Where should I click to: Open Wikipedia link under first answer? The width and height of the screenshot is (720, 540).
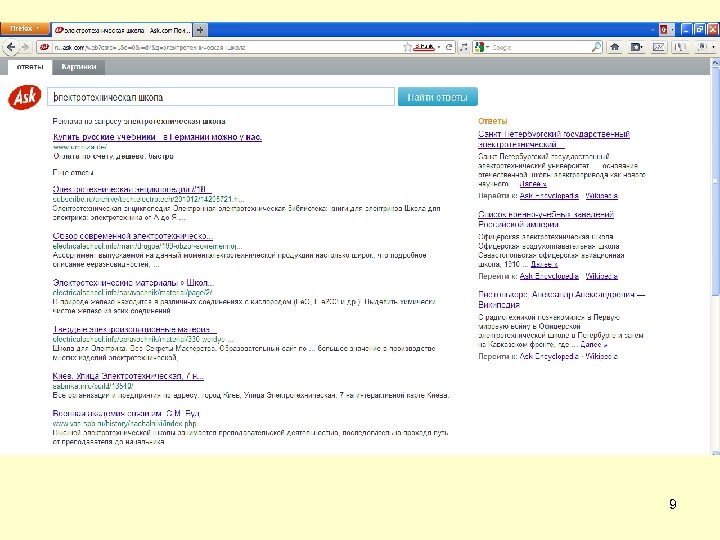pos(602,196)
